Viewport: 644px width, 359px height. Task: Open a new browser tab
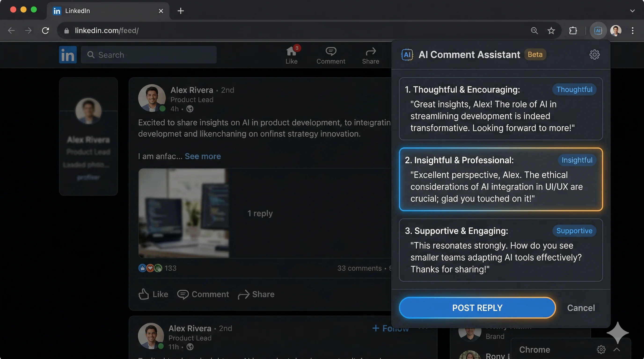pyautogui.click(x=180, y=11)
